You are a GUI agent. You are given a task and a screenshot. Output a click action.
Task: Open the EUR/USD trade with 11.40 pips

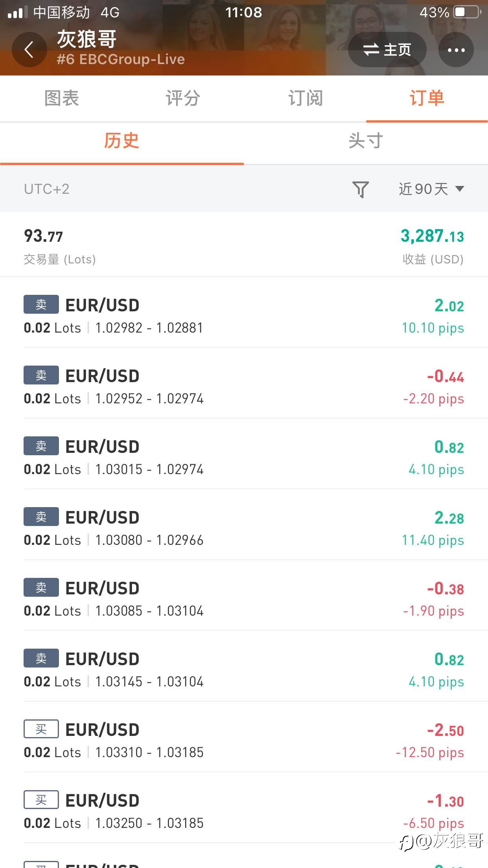tap(244, 528)
